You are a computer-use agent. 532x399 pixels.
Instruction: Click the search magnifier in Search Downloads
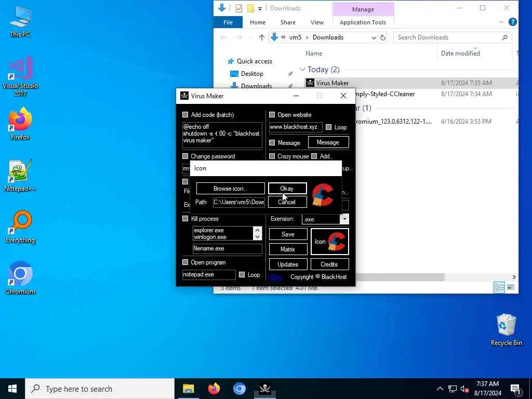pyautogui.click(x=504, y=37)
